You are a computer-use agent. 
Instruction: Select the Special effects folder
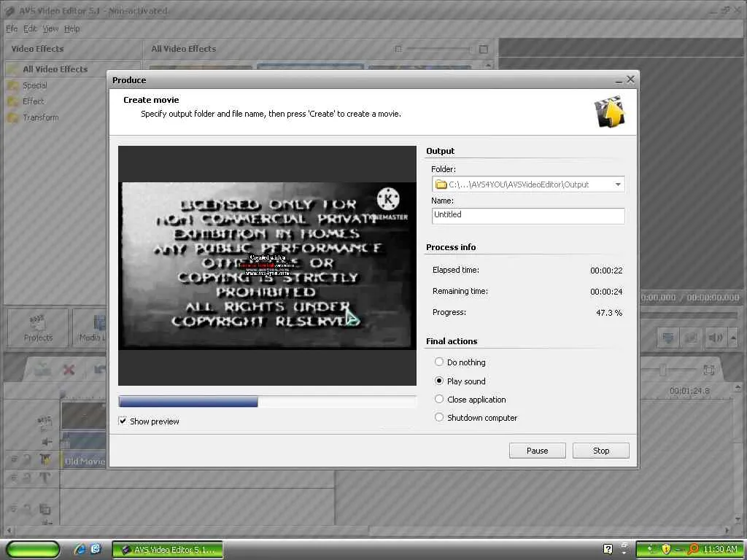34,86
